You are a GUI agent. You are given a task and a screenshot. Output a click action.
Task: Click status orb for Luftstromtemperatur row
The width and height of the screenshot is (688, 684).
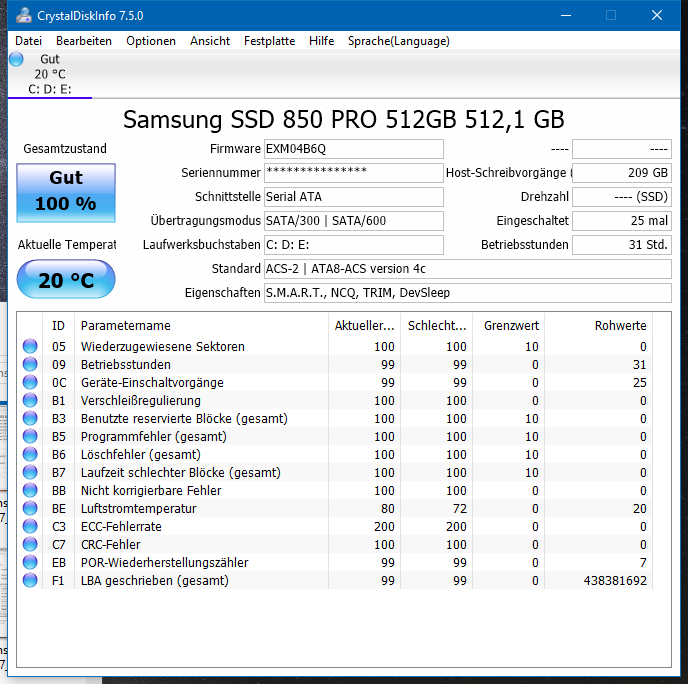(30, 508)
